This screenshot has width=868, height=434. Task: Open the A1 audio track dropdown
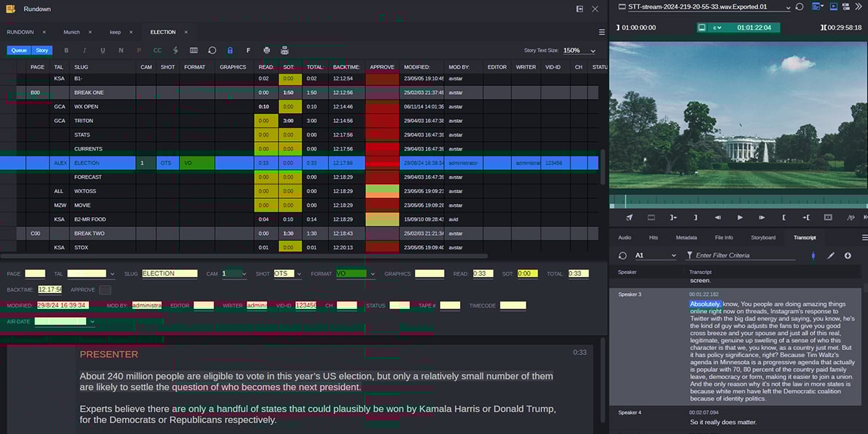[x=655, y=255]
